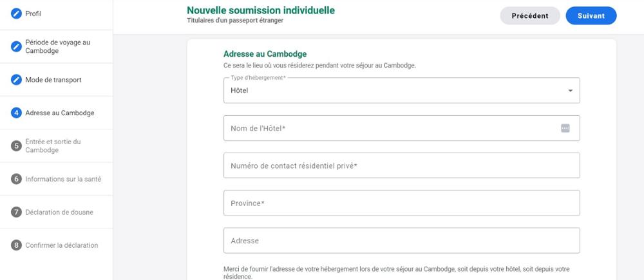Click the step 4 circle icon

pyautogui.click(x=16, y=113)
